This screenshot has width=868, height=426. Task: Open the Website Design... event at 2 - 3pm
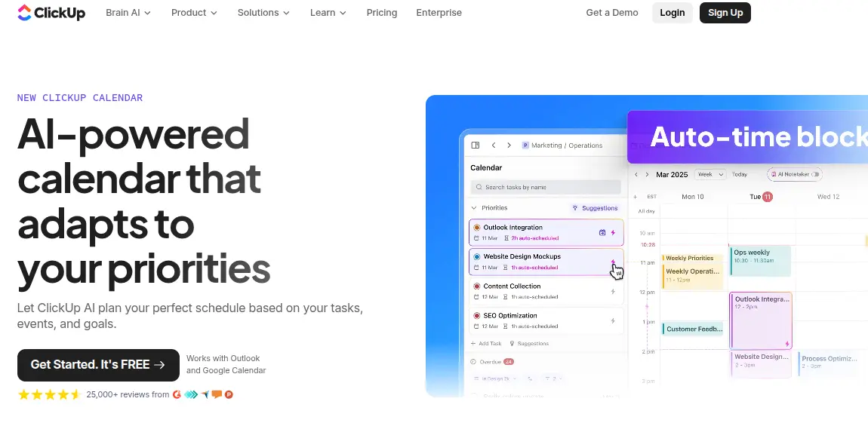pyautogui.click(x=761, y=364)
